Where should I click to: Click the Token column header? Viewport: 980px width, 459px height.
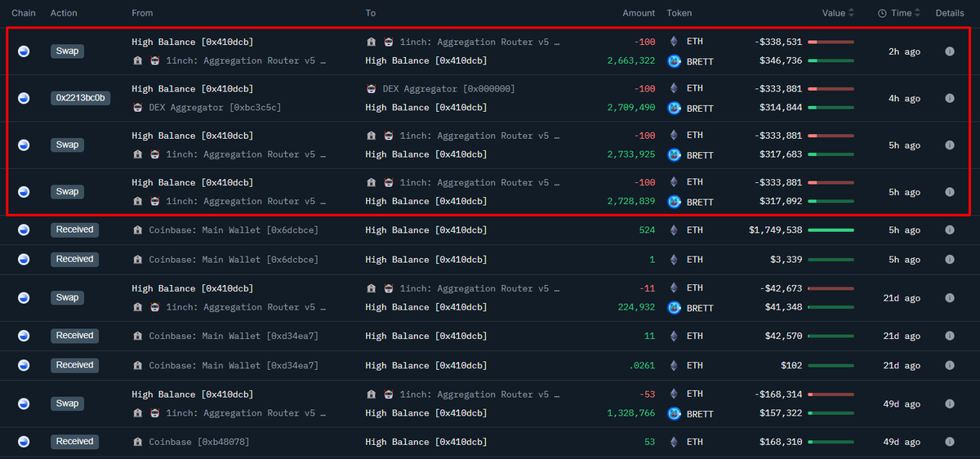679,13
